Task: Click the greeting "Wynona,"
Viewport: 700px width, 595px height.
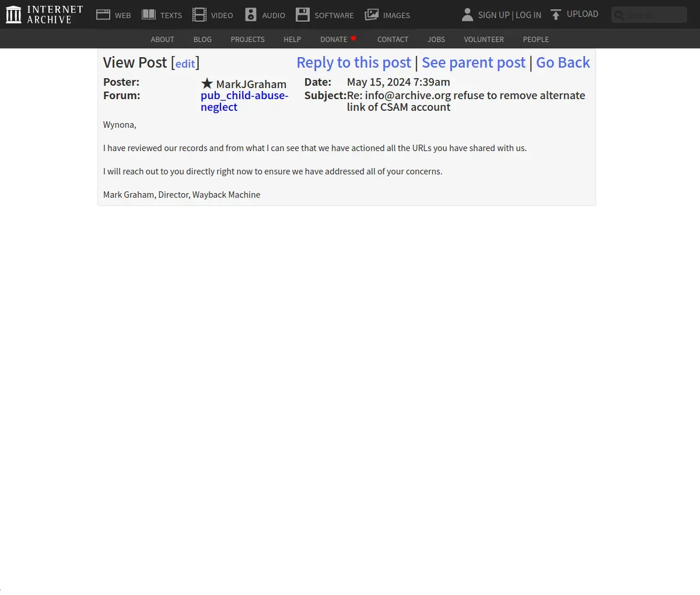Action: (120, 125)
